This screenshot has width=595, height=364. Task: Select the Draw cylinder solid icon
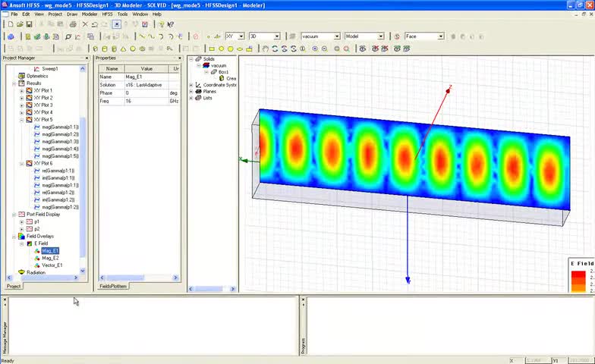pos(105,49)
